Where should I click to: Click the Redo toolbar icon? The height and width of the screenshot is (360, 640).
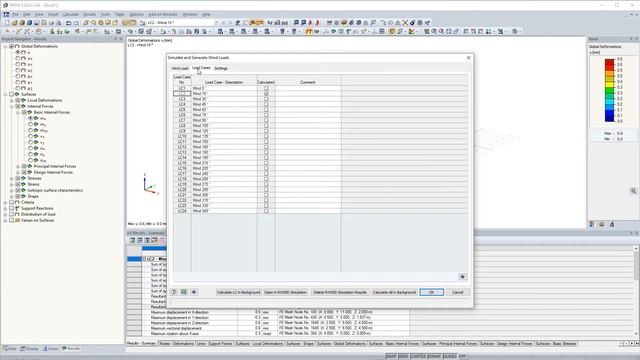(76, 23)
